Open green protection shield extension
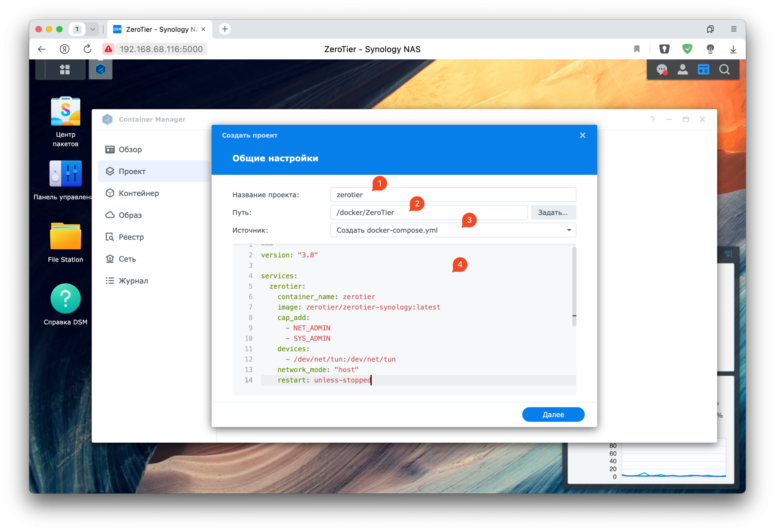The image size is (775, 532). click(687, 49)
